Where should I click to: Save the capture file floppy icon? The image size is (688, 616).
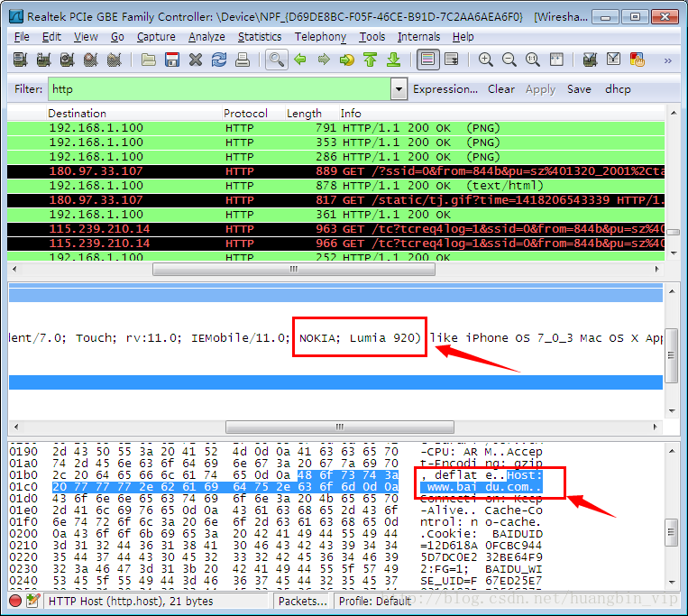click(x=172, y=60)
